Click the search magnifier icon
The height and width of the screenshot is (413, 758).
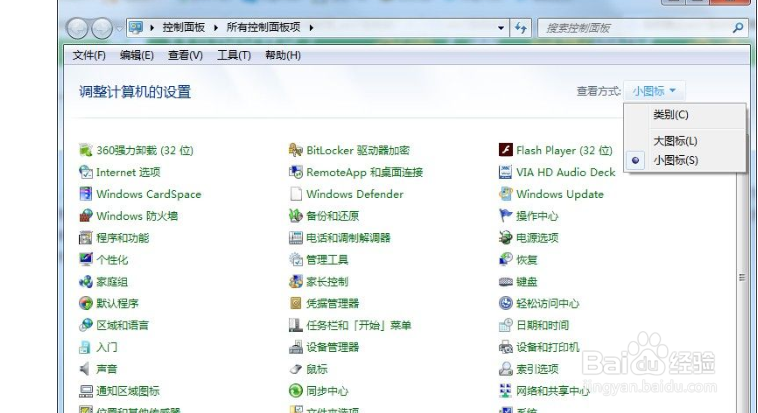[x=738, y=28]
